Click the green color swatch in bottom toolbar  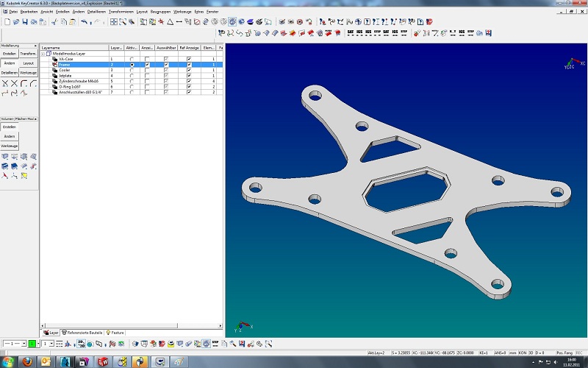pyautogui.click(x=32, y=344)
